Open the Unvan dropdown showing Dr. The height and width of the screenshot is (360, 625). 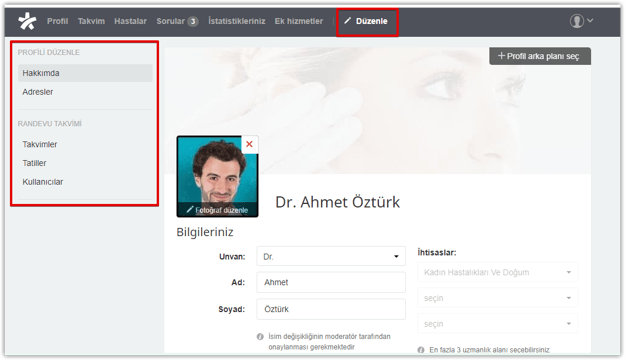coord(331,256)
